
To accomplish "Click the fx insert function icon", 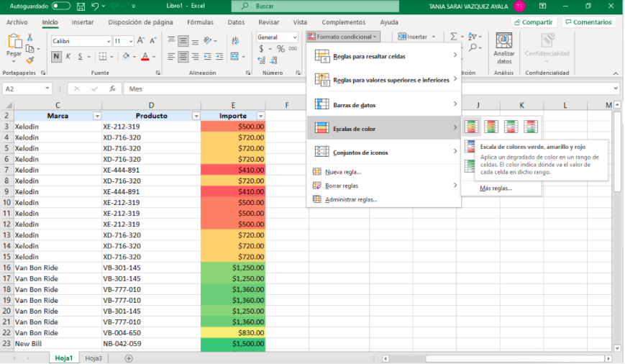I will click(x=112, y=89).
